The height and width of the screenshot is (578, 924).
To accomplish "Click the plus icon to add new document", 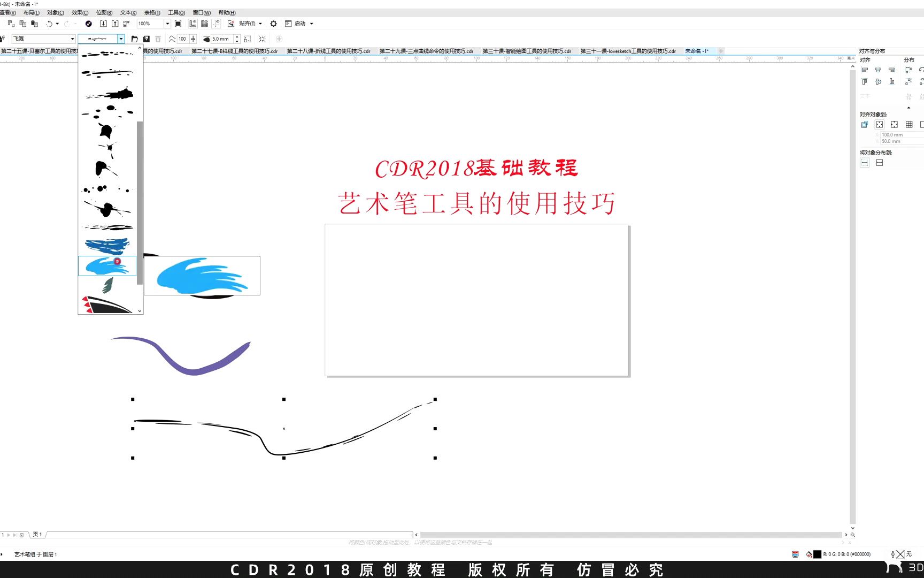I will (x=721, y=51).
